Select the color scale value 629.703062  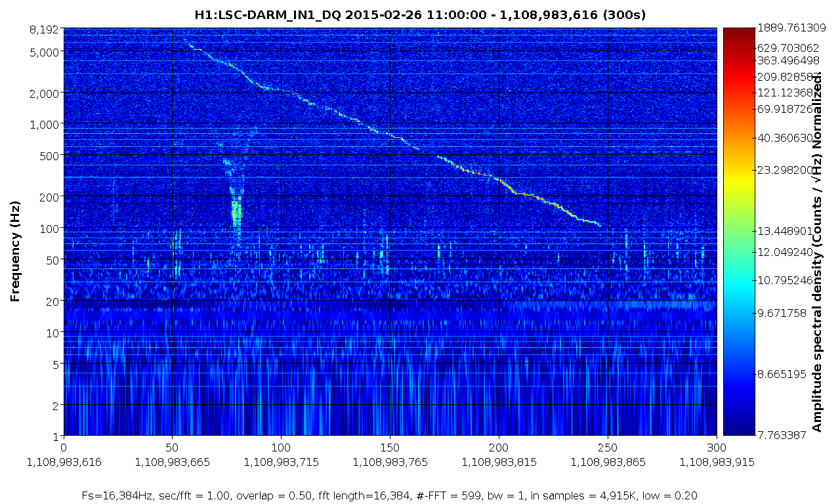(787, 48)
